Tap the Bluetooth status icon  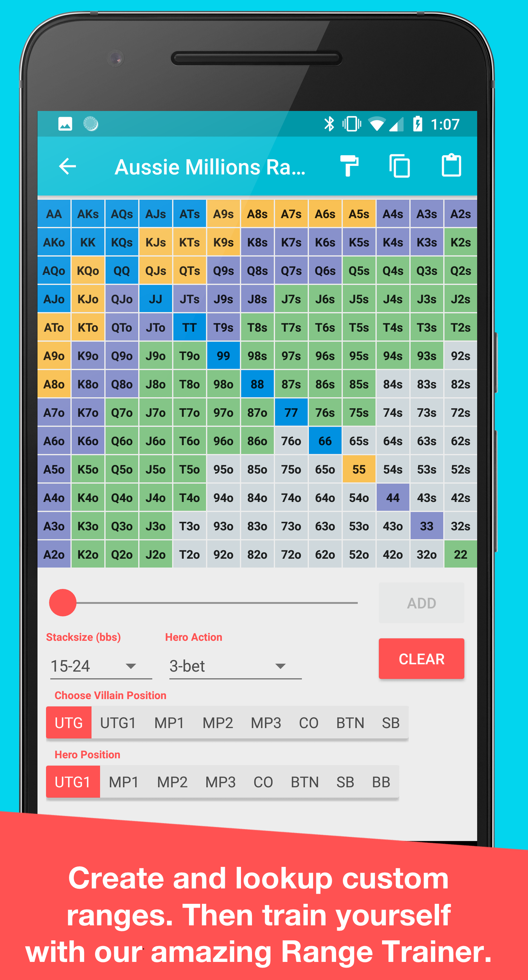(329, 124)
